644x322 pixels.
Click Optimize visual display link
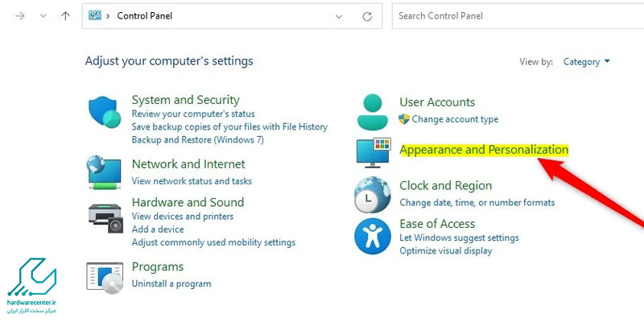tap(446, 251)
